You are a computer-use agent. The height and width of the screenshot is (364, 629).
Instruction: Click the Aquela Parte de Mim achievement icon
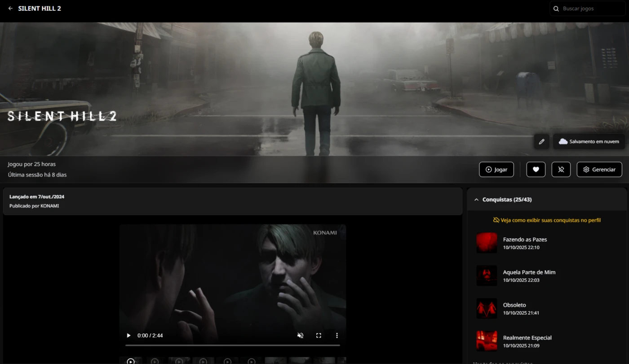coord(487,276)
